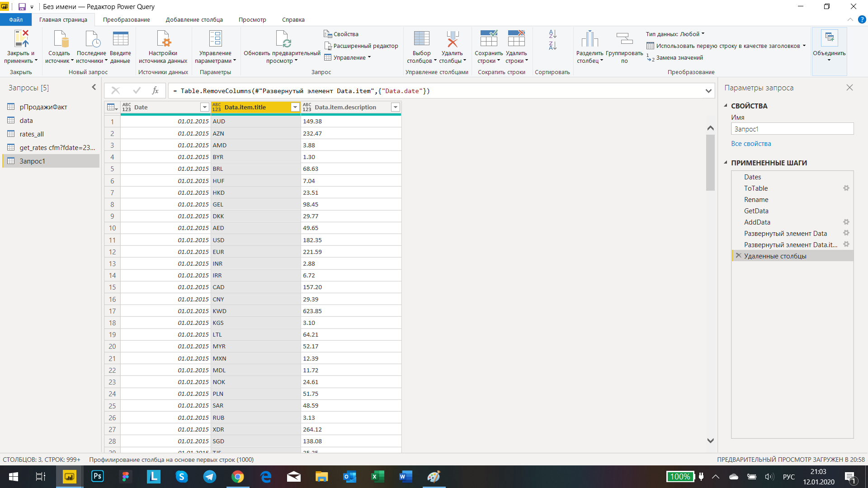
Task: Click the fx formula icon
Action: point(155,90)
